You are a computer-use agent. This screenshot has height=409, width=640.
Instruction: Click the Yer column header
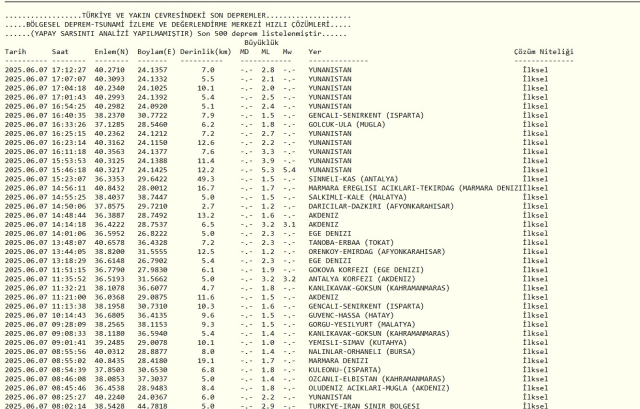(315, 50)
